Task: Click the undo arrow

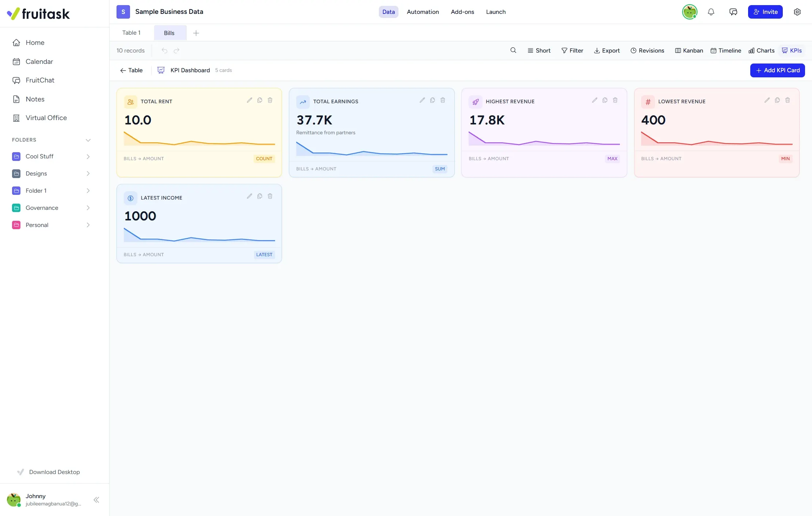Action: 164,50
